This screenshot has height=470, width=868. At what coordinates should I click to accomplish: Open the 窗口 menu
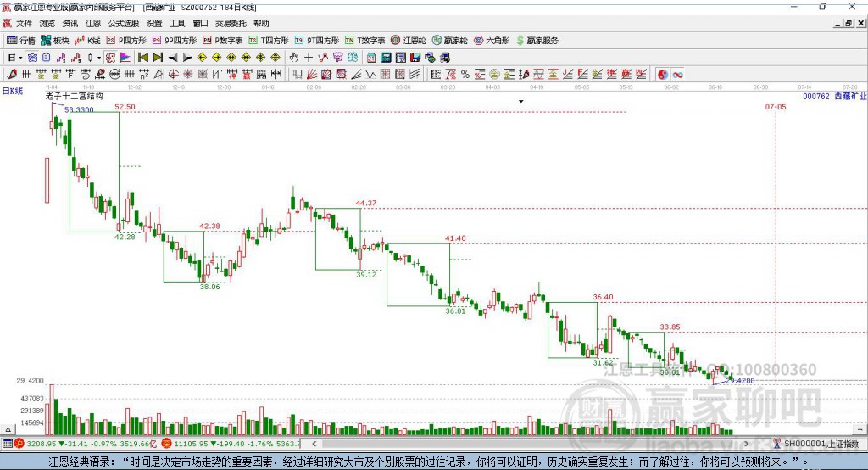tap(200, 23)
